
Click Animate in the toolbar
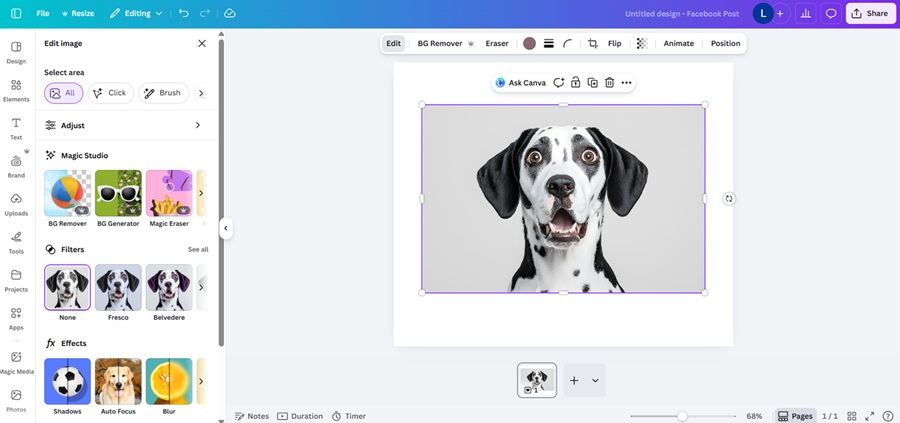[678, 44]
